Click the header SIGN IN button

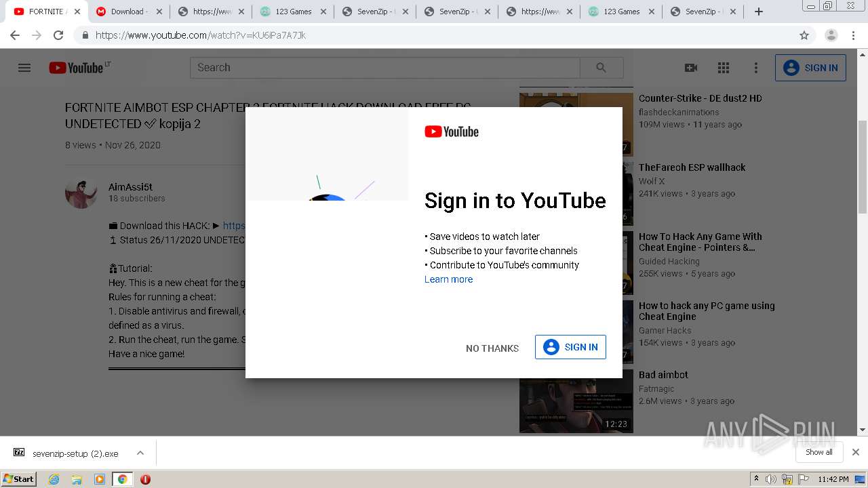pos(810,68)
